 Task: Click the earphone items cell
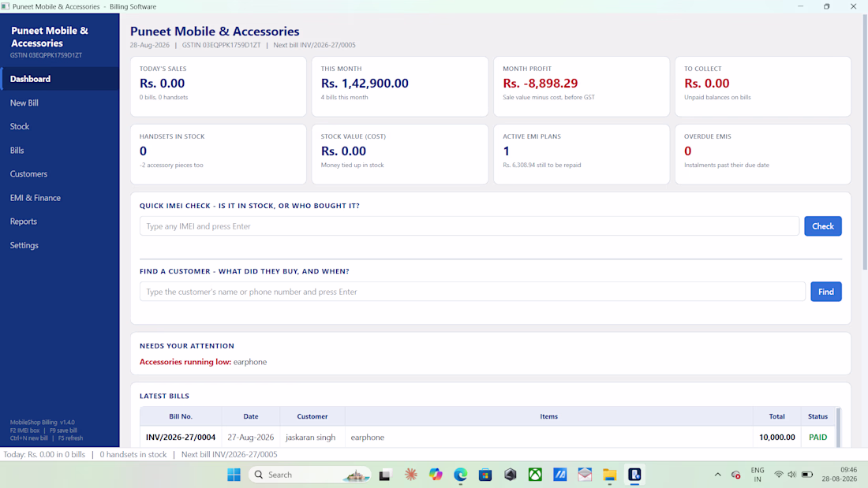pos(548,437)
